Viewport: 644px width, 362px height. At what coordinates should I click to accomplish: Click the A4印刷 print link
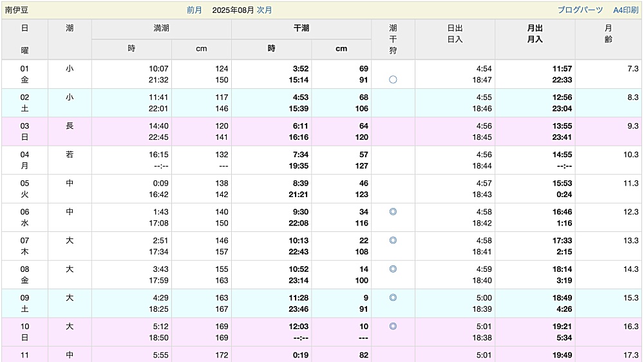tap(625, 10)
